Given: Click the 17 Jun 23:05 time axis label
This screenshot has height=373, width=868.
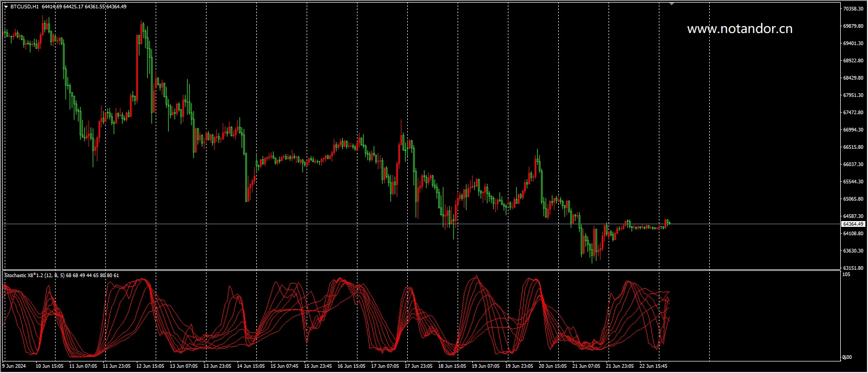Looking at the screenshot, I should tap(419, 366).
